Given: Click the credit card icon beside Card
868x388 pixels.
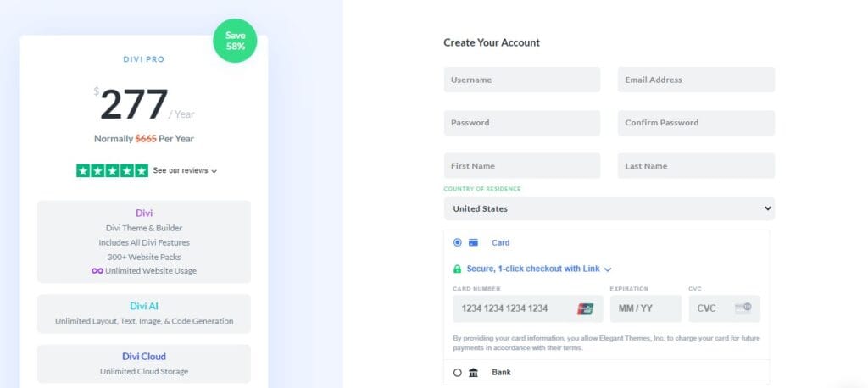Looking at the screenshot, I should click(x=473, y=243).
